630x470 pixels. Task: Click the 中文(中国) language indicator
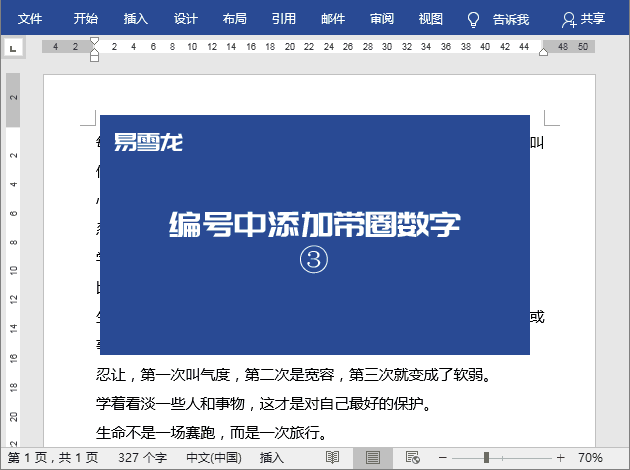pos(214,458)
